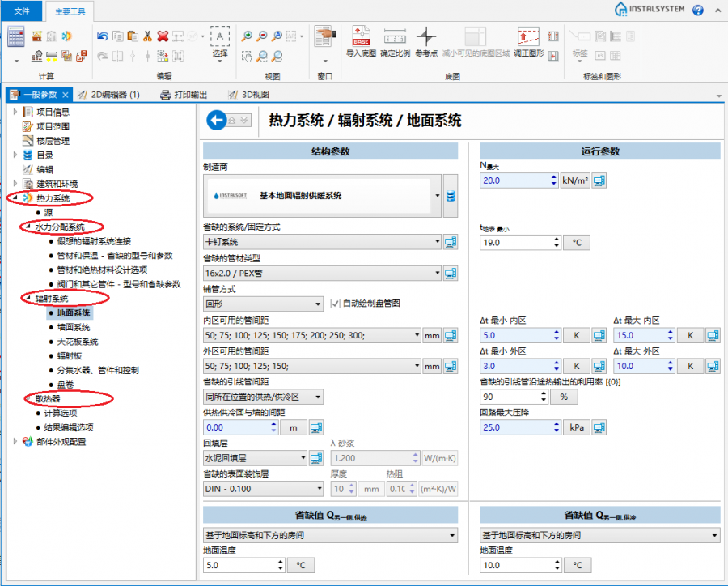Image resolution: width=728 pixels, height=586 pixels.
Task: Open the 文件 menu tab
Action: click(x=22, y=11)
